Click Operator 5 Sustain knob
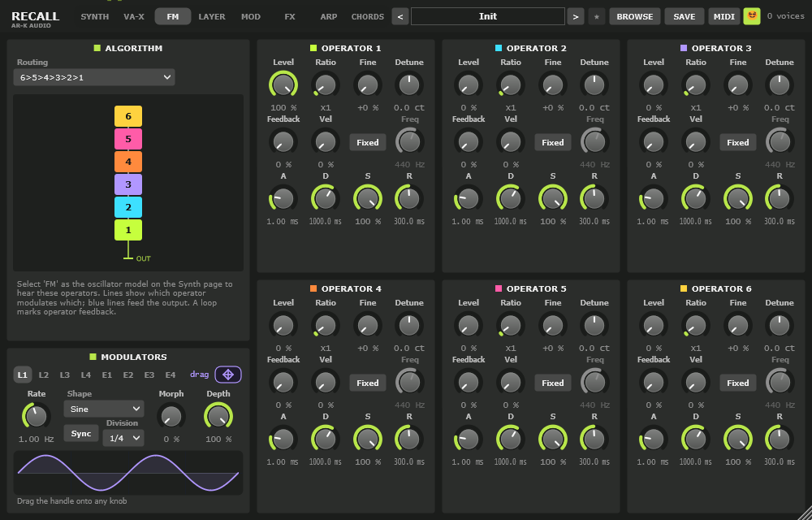The image size is (812, 520). pos(552,439)
